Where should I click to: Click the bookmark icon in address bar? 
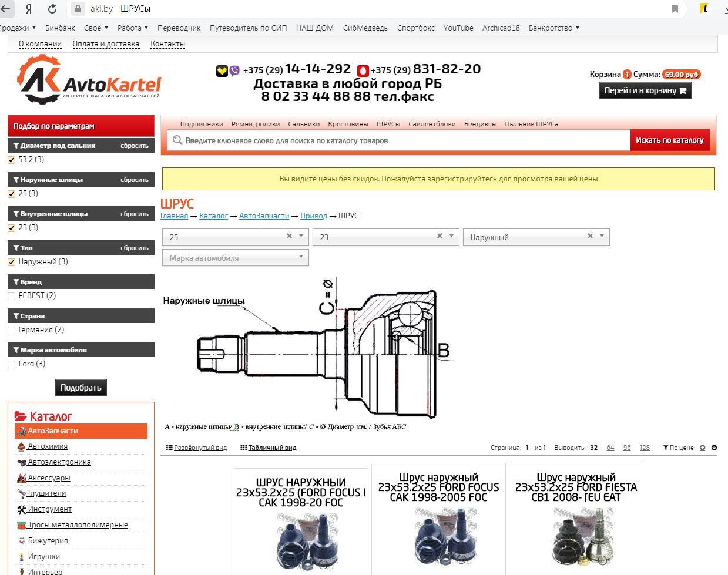675,9
